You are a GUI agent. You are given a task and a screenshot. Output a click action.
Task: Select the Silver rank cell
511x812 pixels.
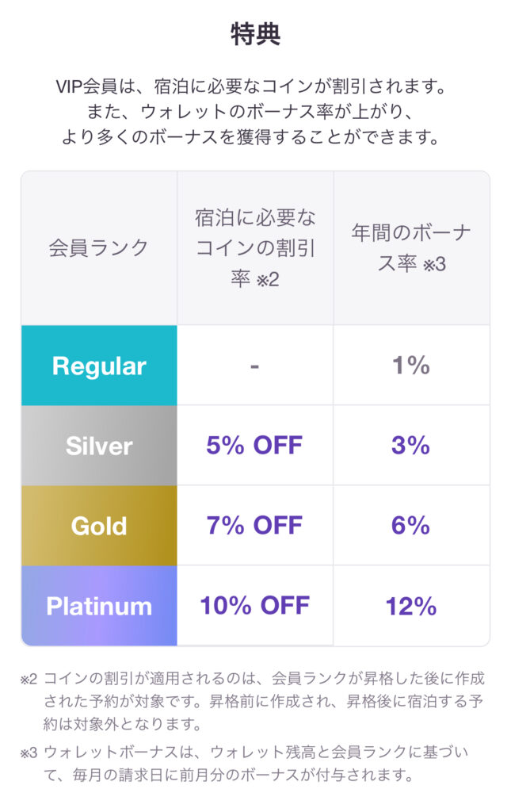pyautogui.click(x=99, y=446)
